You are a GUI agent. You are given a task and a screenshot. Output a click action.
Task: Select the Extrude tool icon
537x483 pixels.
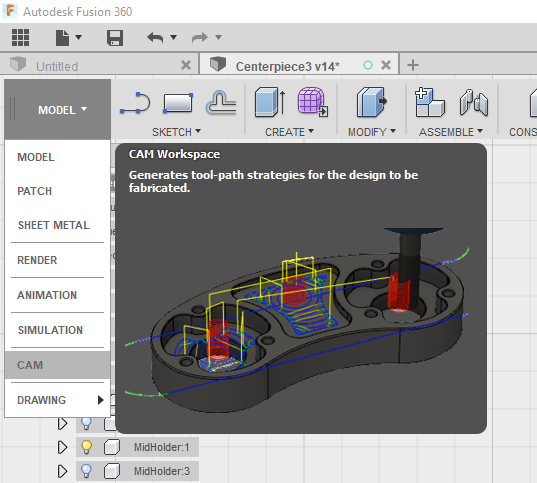[x=270, y=102]
